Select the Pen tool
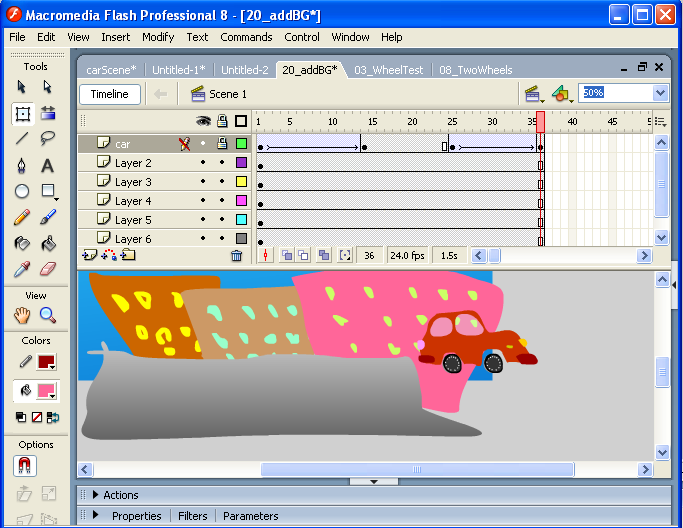The height and width of the screenshot is (528, 683). tap(22, 165)
